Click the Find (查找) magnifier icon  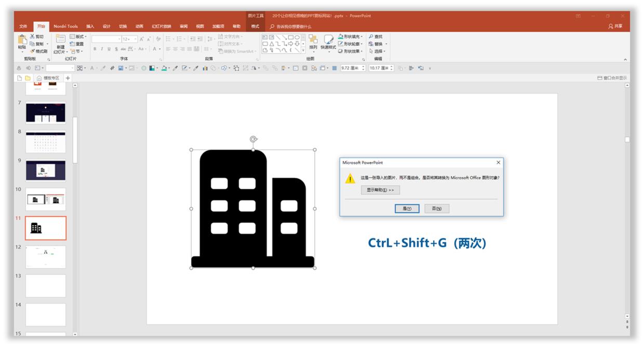coord(371,36)
